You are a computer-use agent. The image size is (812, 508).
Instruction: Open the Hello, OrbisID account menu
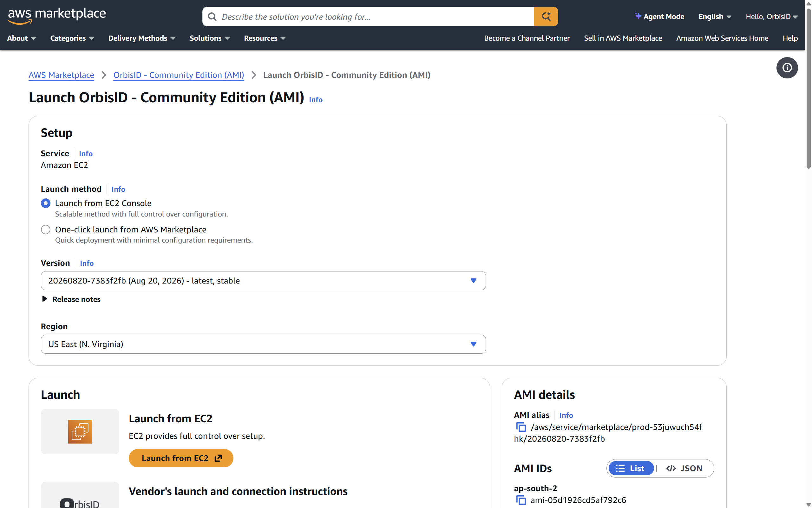[x=771, y=17]
